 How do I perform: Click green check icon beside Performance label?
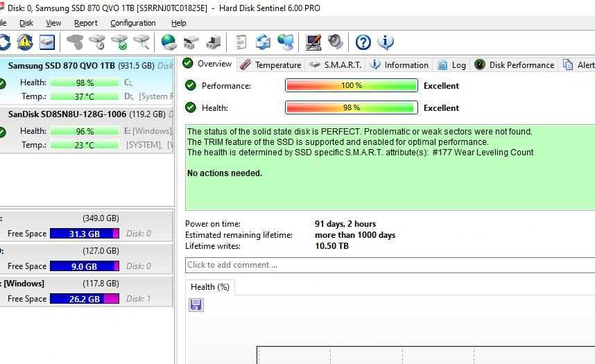[x=191, y=85]
